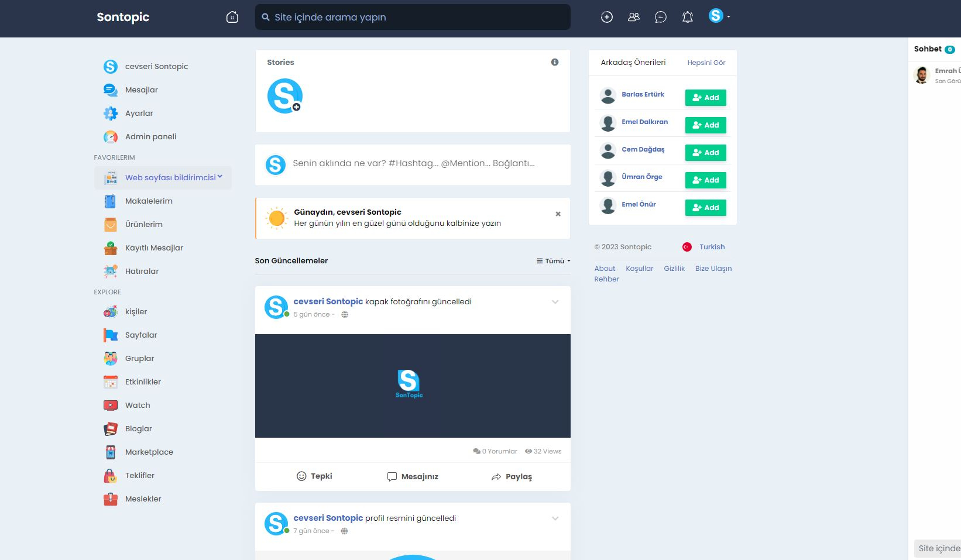This screenshot has width=961, height=560.
Task: Focus the site search field
Action: coord(413,17)
